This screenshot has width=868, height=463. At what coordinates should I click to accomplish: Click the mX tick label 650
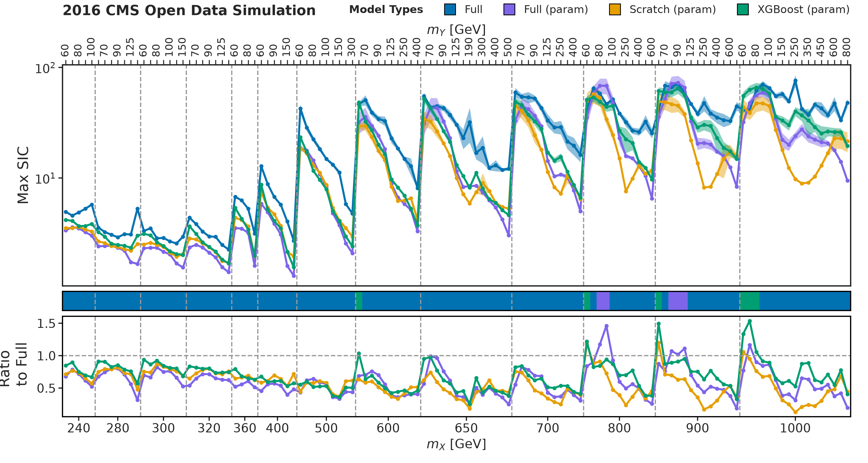click(x=466, y=428)
